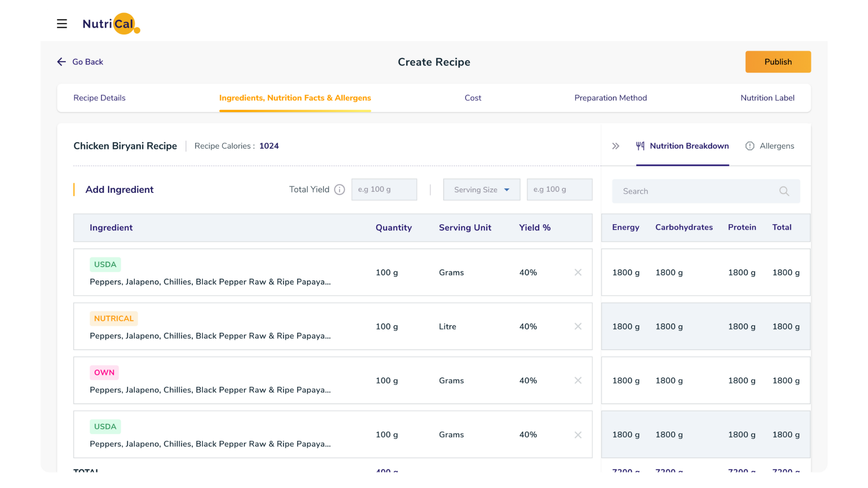This screenshot has height=488, width=868.
Task: Open the Nutrition Label tab
Action: [767, 98]
